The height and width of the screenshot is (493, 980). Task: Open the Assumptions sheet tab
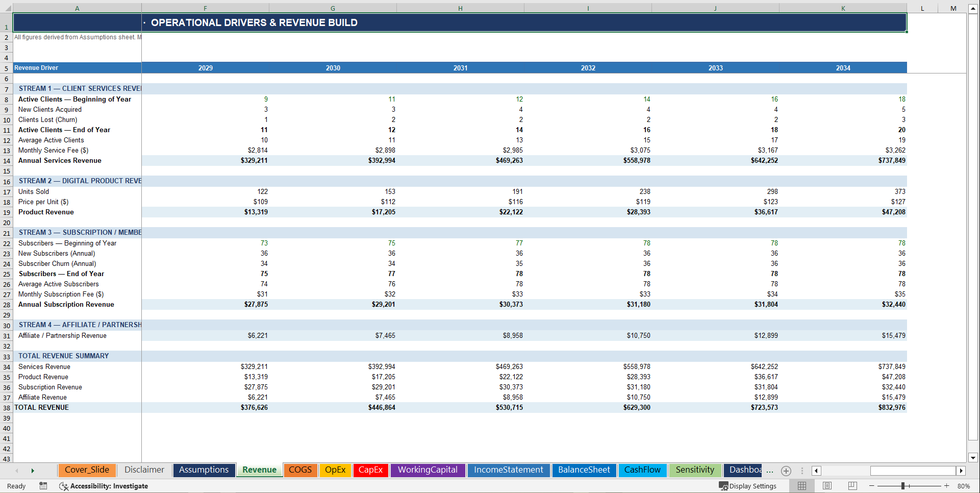pyautogui.click(x=204, y=470)
